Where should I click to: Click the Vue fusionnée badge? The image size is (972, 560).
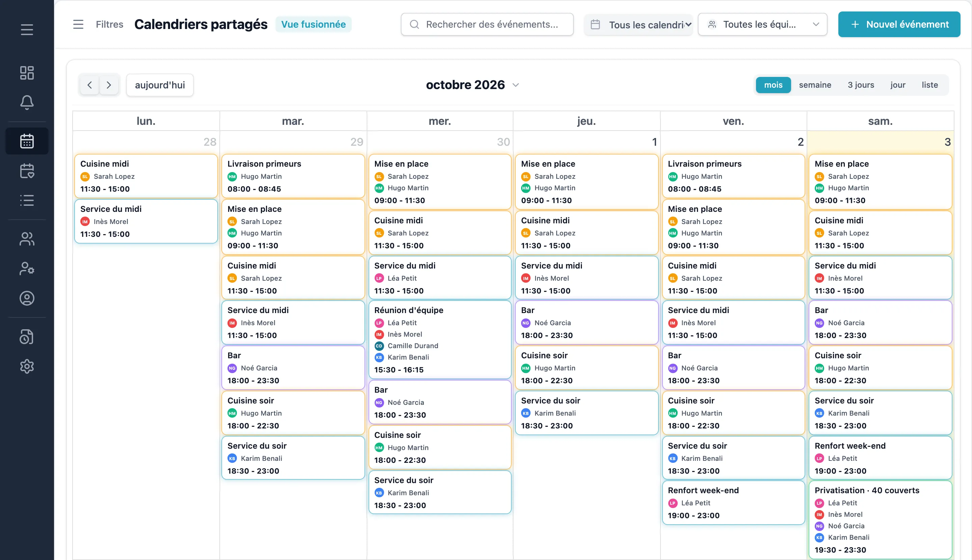[x=313, y=24]
